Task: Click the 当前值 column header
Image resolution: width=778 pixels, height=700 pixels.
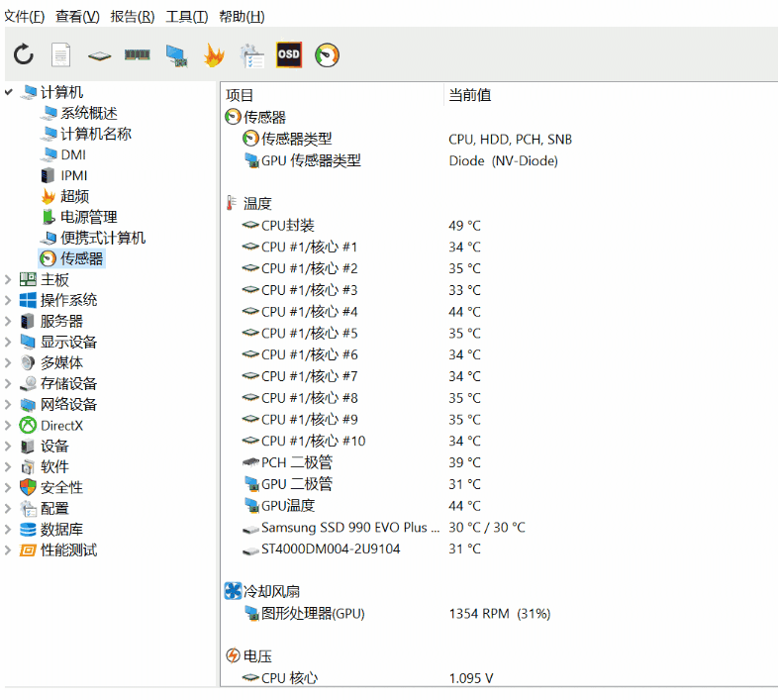Action: tap(470, 95)
